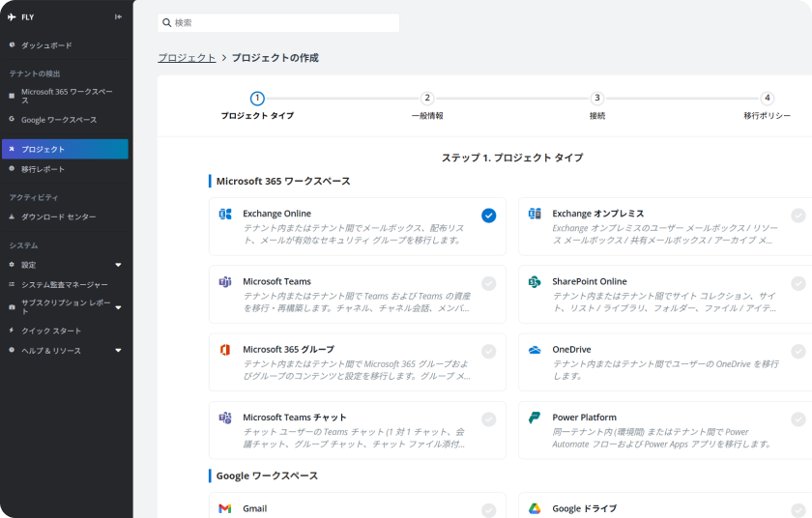Click the Google ワークスペース sidebar icon

(x=12, y=119)
